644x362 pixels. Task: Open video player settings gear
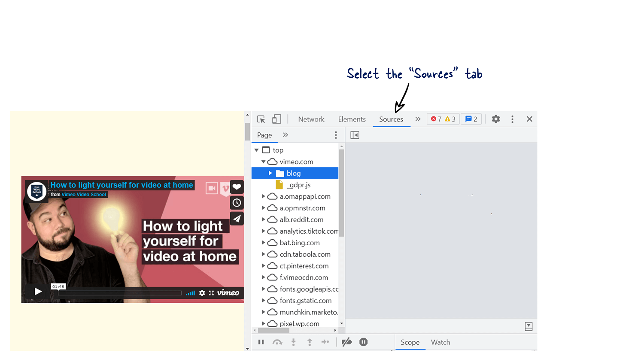coord(202,293)
